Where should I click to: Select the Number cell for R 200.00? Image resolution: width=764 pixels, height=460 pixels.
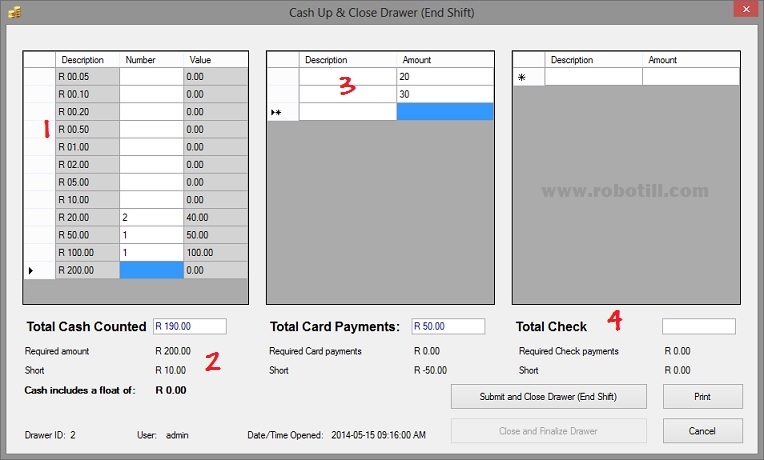(x=151, y=270)
